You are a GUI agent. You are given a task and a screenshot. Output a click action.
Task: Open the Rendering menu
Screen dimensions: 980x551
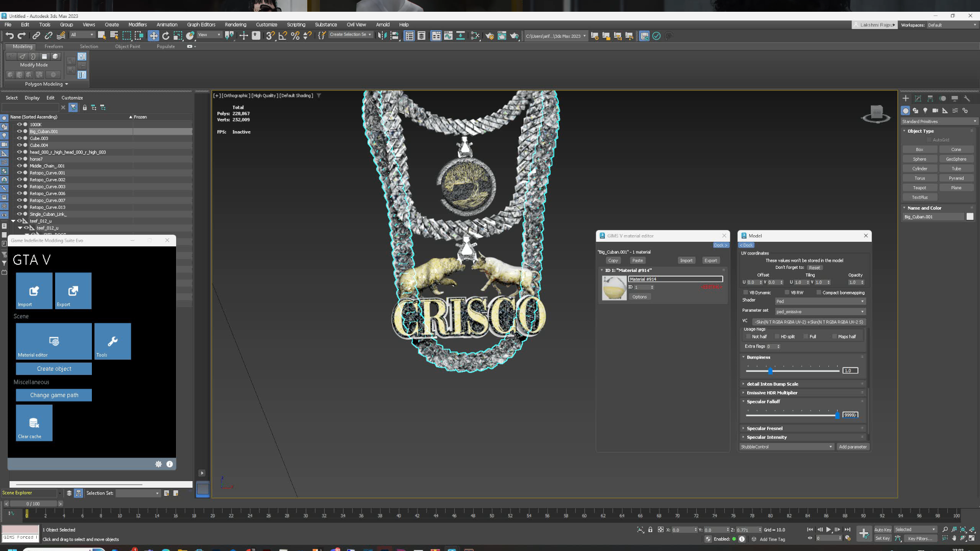(235, 24)
